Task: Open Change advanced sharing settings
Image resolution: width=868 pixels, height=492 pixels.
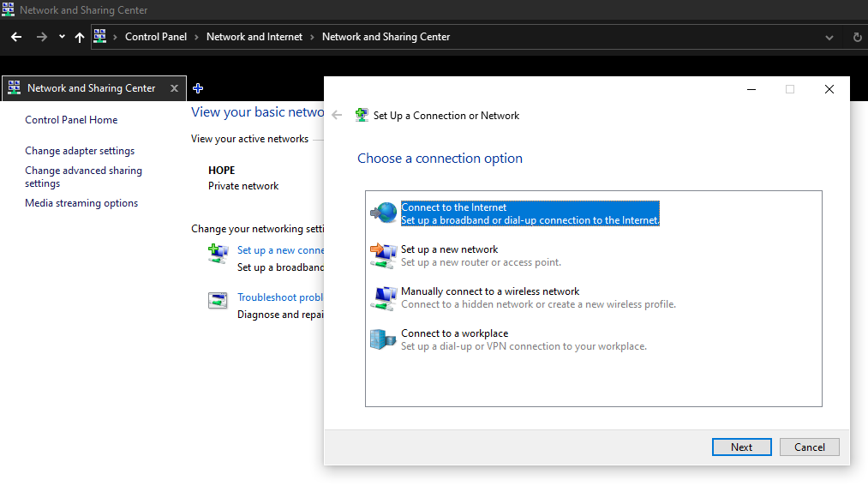Action: pos(83,177)
